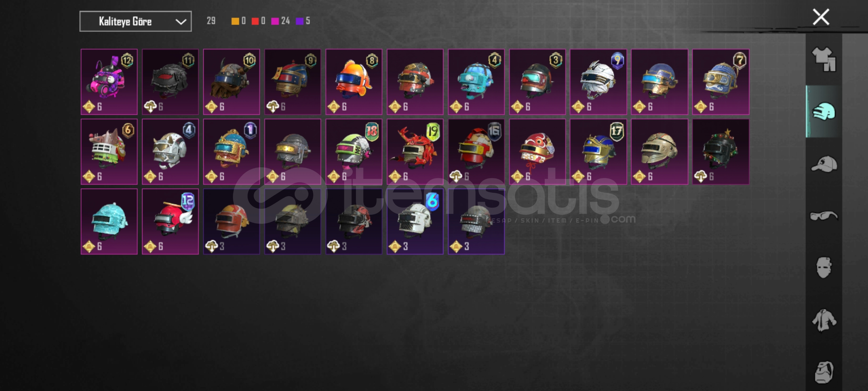The image size is (868, 391).
Task: Select the orange clownfish helmet with badge 8
Action: tap(354, 82)
